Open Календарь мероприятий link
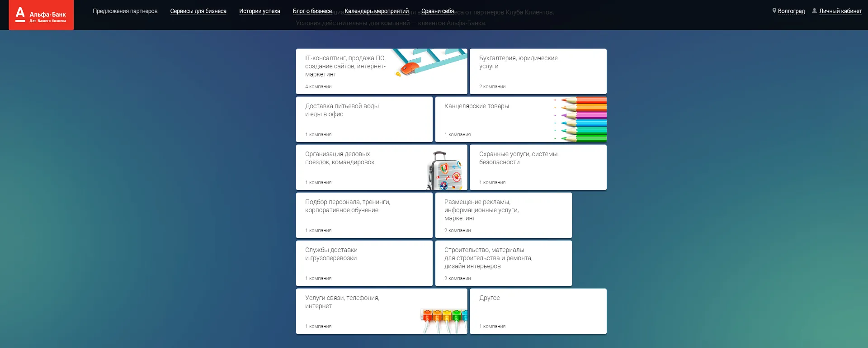 376,11
